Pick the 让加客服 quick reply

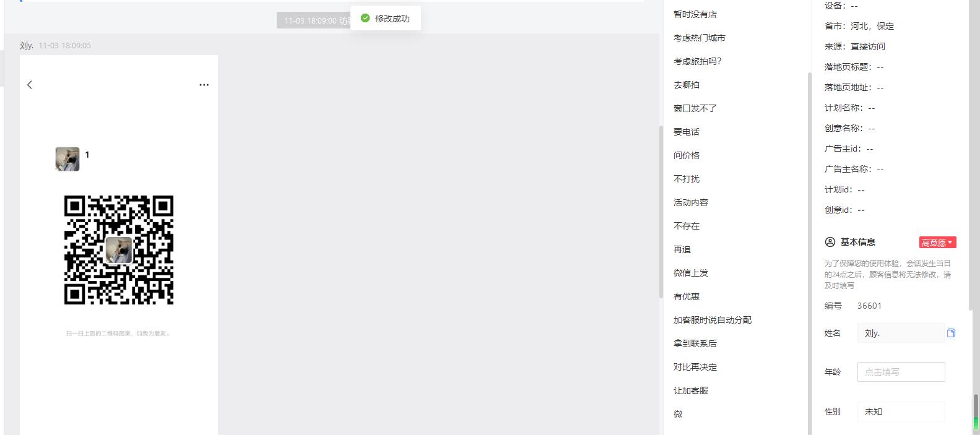point(691,390)
